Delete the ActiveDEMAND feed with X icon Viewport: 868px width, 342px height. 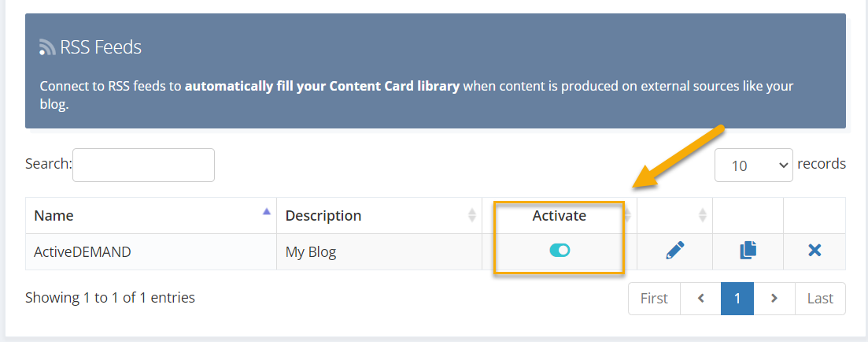point(814,251)
